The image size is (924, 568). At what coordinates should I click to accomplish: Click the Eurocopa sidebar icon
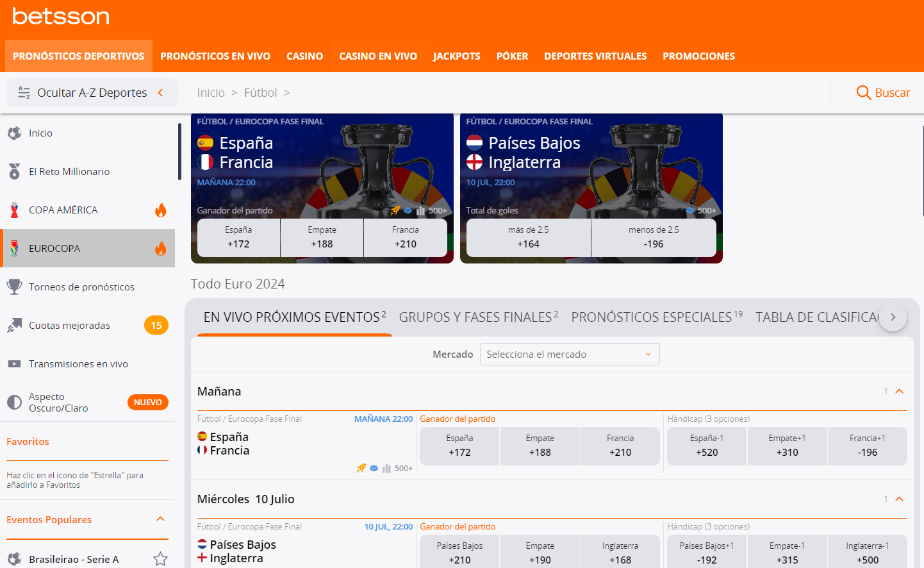click(x=14, y=249)
